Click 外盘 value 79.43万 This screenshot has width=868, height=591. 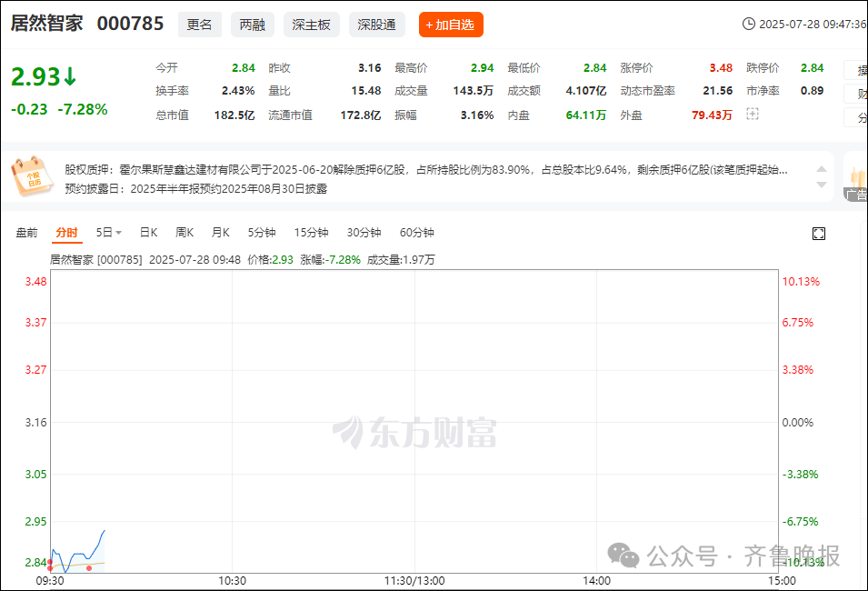[x=712, y=115]
